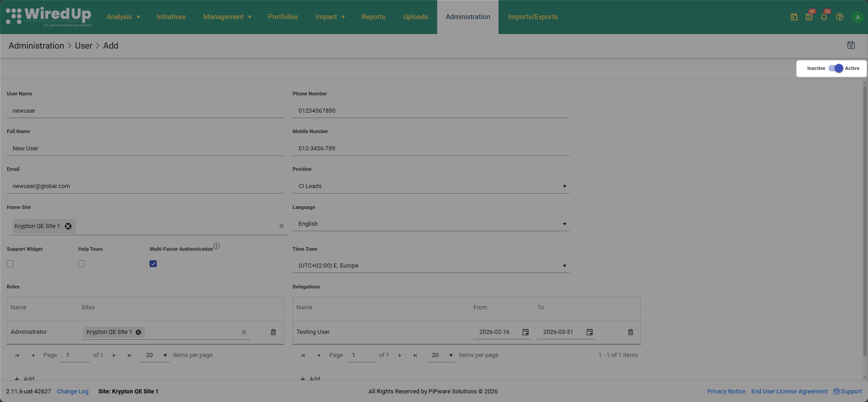Viewport: 868px width, 402px height.
Task: Clear the Administrator role sites field
Action: pyautogui.click(x=244, y=332)
